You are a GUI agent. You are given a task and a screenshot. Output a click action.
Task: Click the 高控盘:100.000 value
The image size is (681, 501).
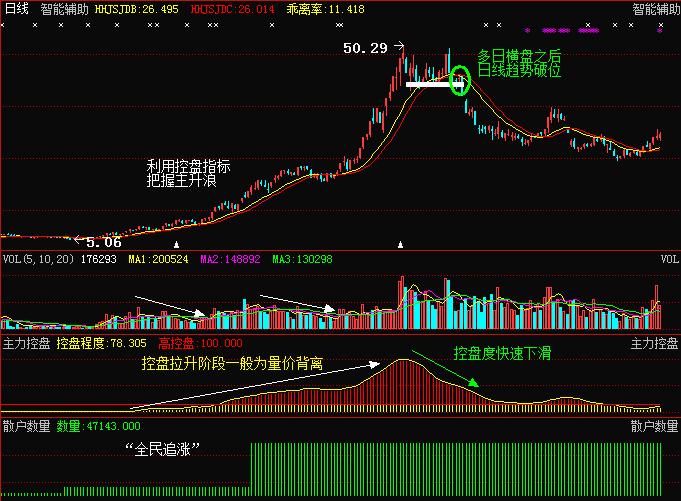[x=200, y=343]
